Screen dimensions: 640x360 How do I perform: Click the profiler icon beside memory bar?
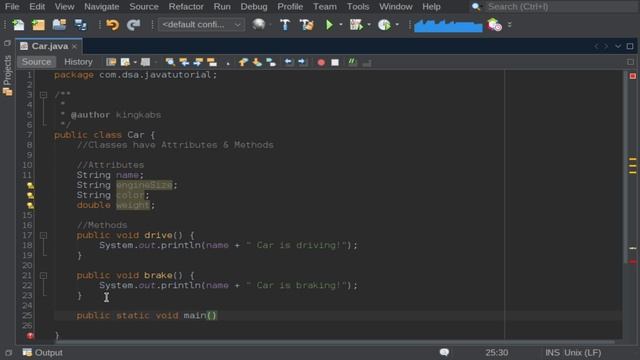point(494,25)
